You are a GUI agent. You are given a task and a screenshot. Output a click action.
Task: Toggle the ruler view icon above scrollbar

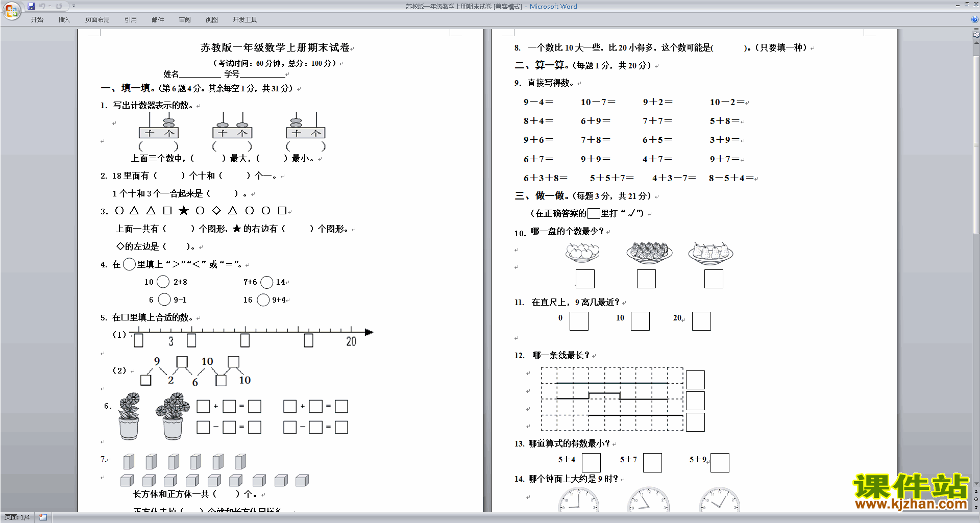(976, 35)
